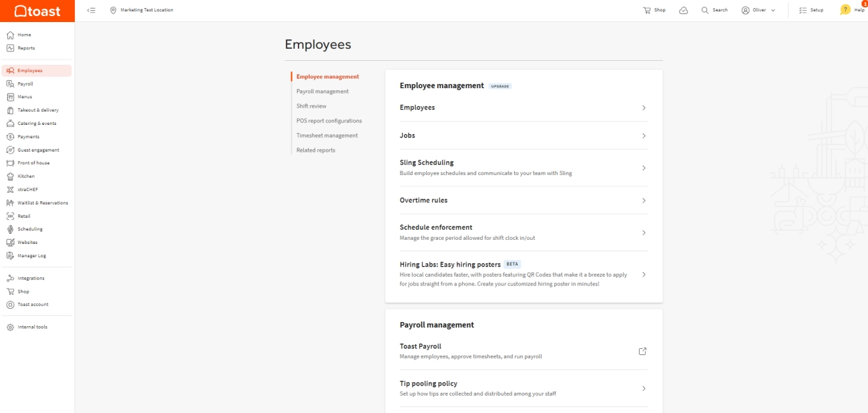The image size is (868, 413).
Task: Open Internal tools gear in sidebar
Action: pyautogui.click(x=11, y=327)
